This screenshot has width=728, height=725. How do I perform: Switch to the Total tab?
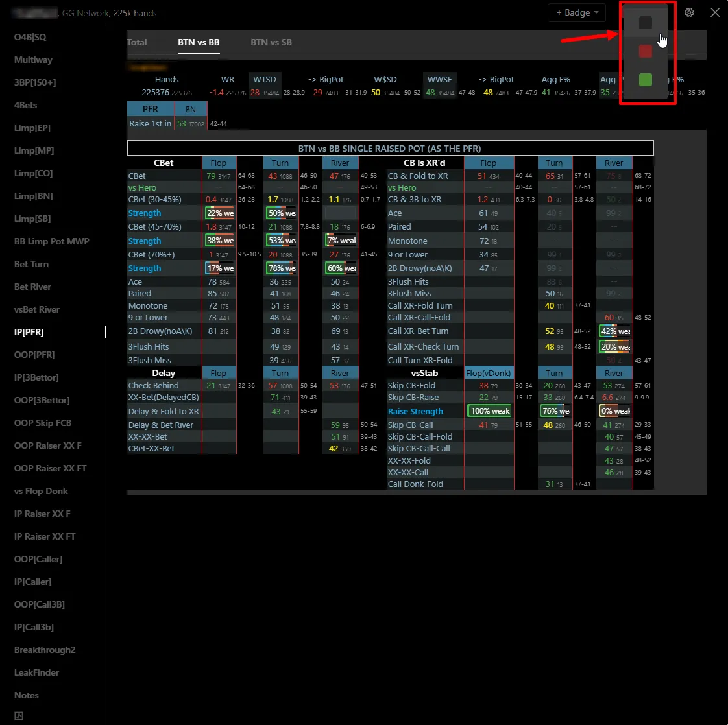point(137,42)
